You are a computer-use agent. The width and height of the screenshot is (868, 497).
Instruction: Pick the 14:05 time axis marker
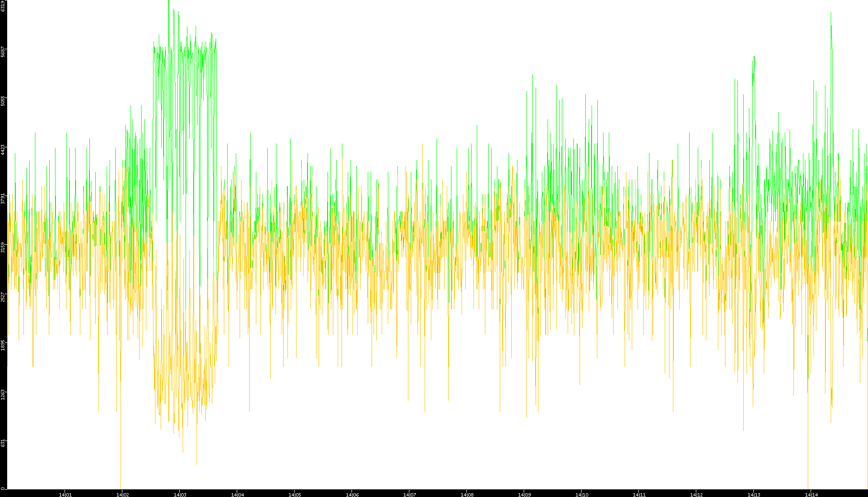coord(295,494)
